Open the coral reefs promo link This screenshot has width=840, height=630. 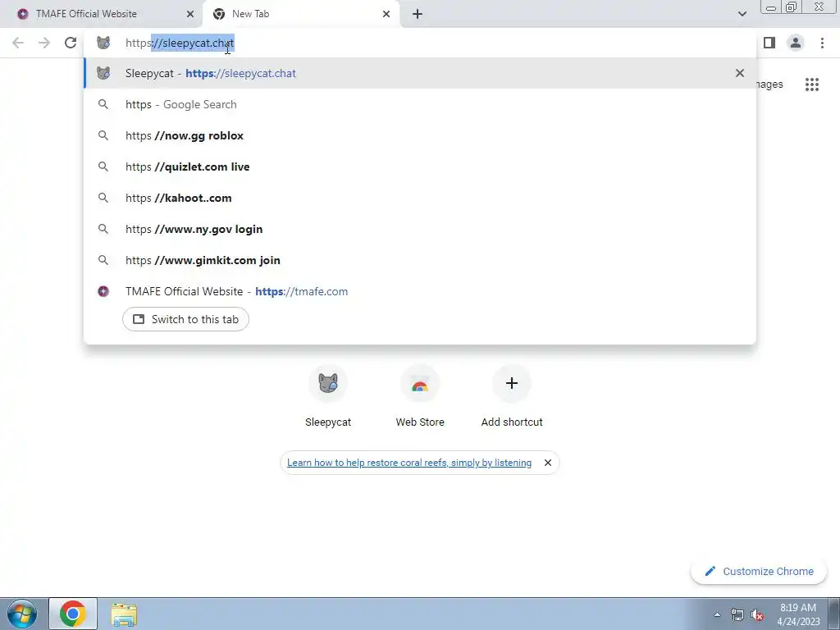coord(409,463)
